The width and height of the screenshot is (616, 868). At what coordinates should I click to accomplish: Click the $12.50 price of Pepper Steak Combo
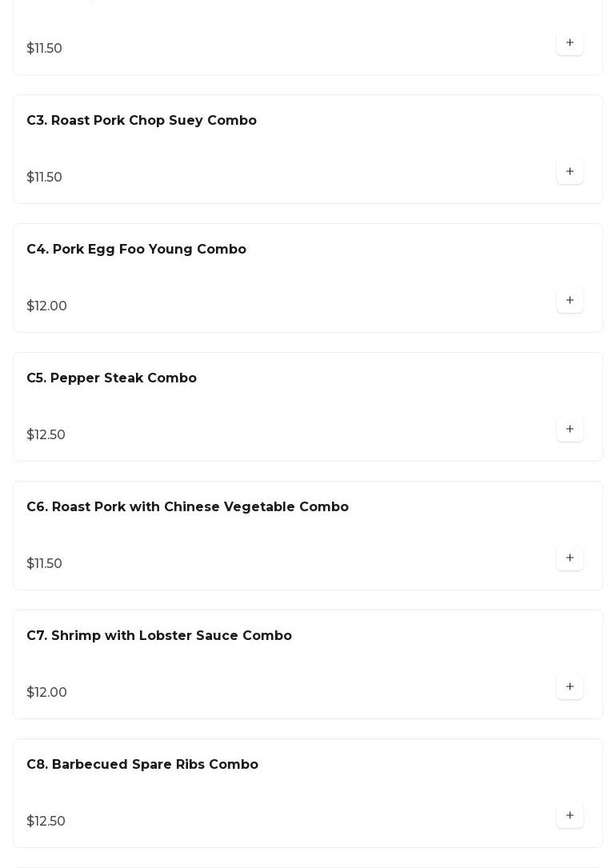click(46, 435)
